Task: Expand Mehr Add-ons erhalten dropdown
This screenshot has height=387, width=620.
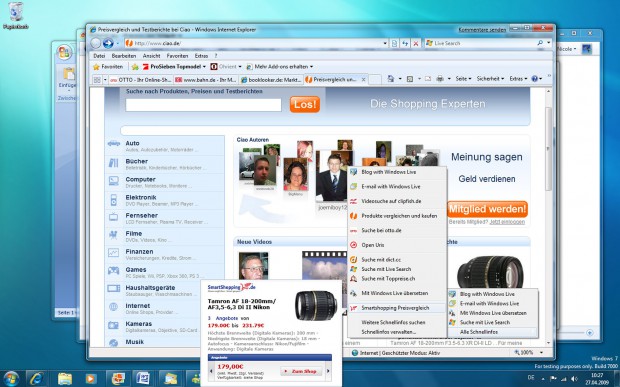Action: coord(312,67)
